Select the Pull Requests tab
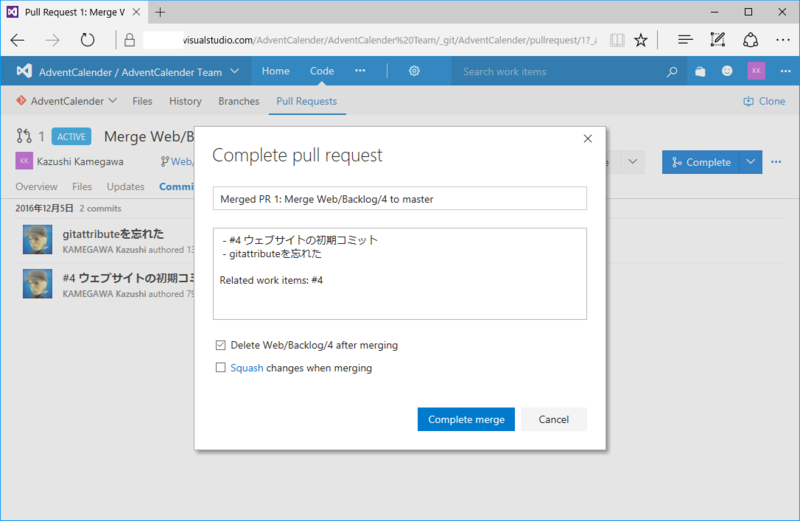The image size is (800, 521). pyautogui.click(x=307, y=101)
